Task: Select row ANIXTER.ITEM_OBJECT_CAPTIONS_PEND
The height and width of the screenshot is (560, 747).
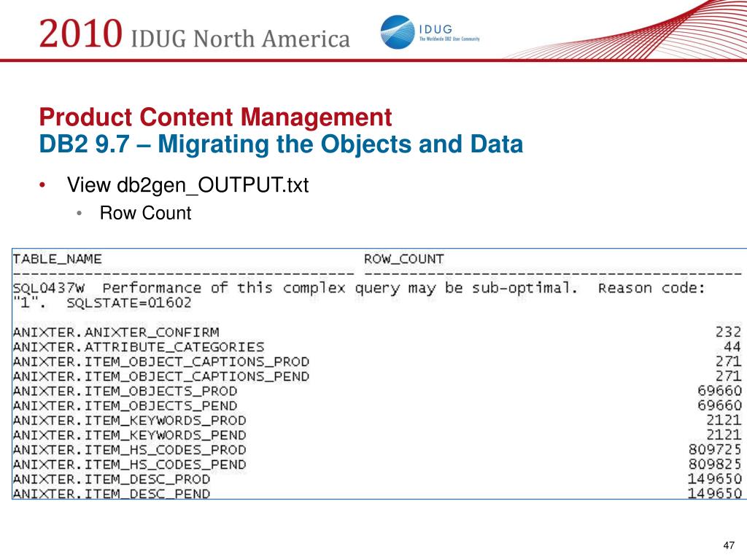Action: point(377,376)
